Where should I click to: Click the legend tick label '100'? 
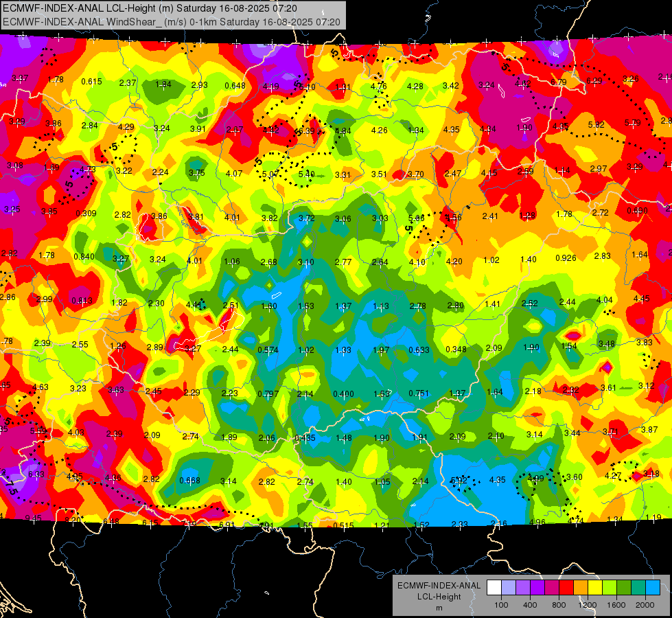point(501,605)
